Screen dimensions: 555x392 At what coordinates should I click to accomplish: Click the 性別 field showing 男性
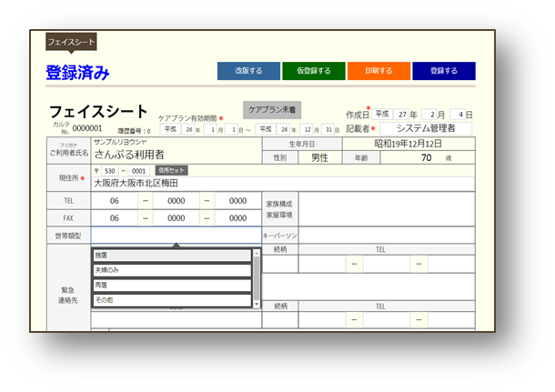320,157
